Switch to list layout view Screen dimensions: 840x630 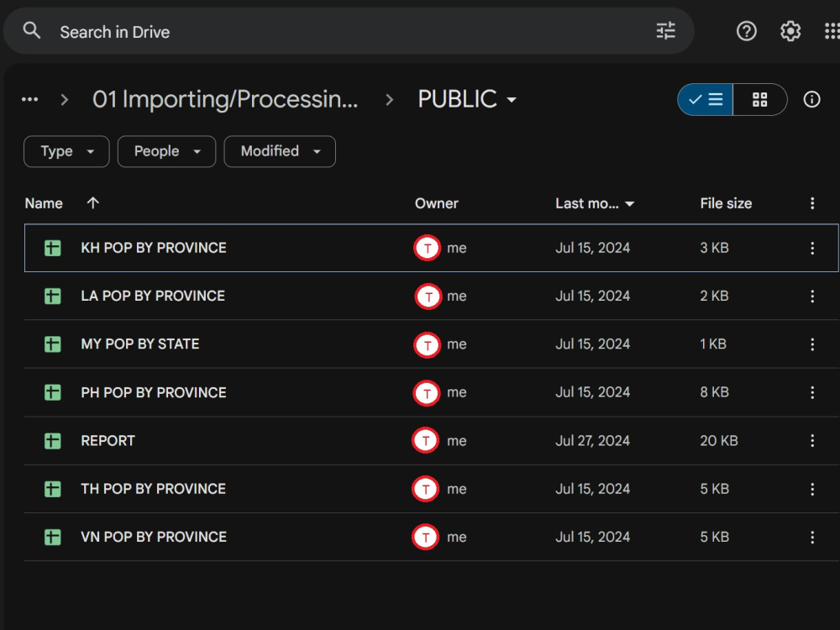click(x=705, y=99)
